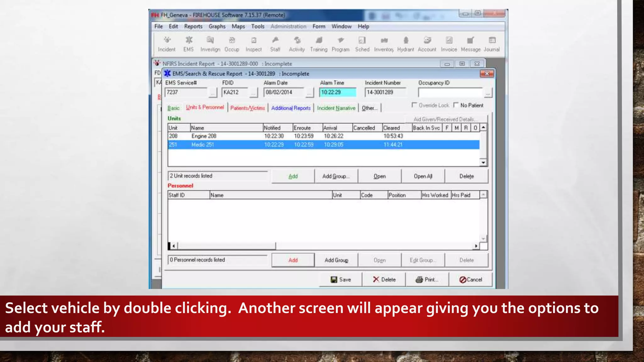Viewport: 644px width, 362px height.
Task: Click Units list scroll up arrow
Action: click(483, 128)
